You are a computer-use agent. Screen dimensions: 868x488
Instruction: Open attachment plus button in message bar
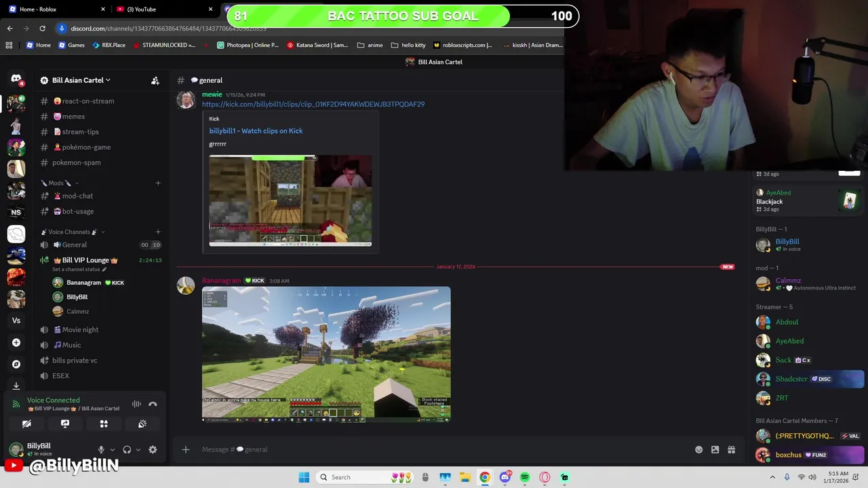(x=185, y=449)
